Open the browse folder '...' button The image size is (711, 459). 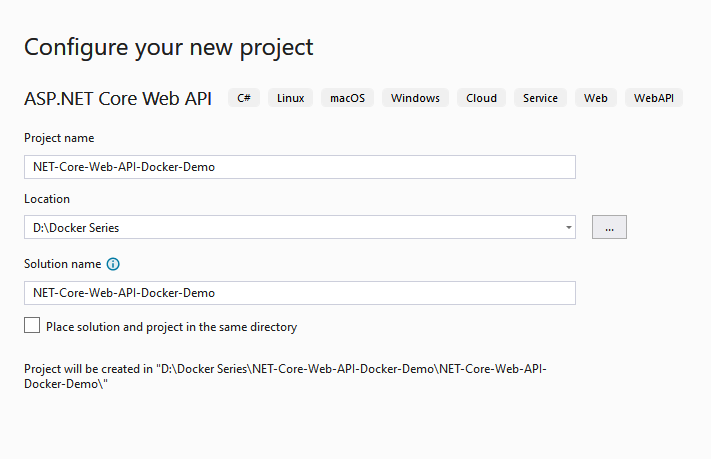coord(609,227)
